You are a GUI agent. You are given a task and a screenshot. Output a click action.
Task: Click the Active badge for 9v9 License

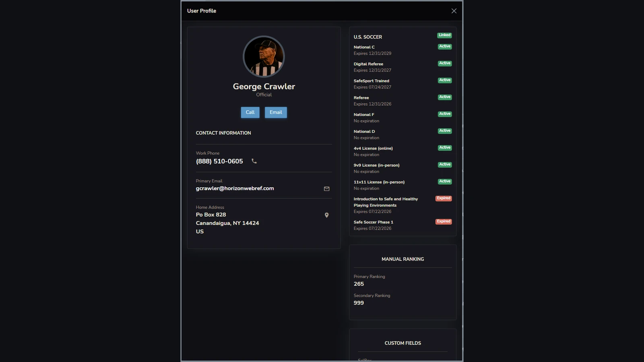[445, 165]
